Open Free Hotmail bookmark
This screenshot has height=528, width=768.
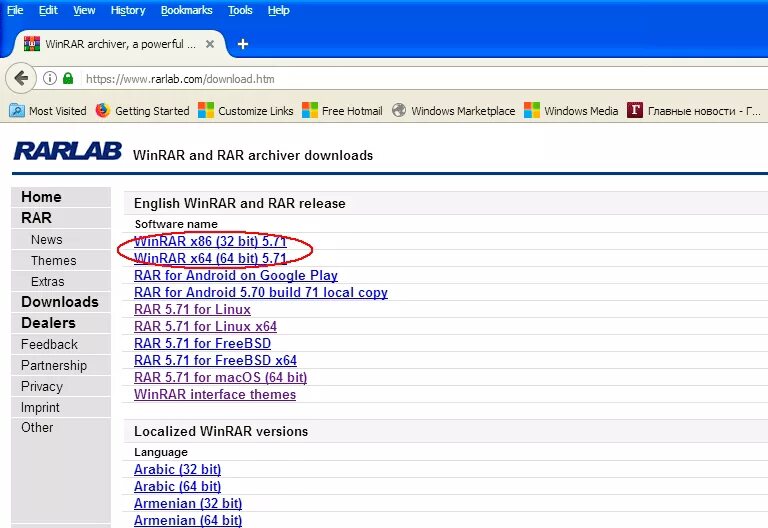tap(342, 111)
